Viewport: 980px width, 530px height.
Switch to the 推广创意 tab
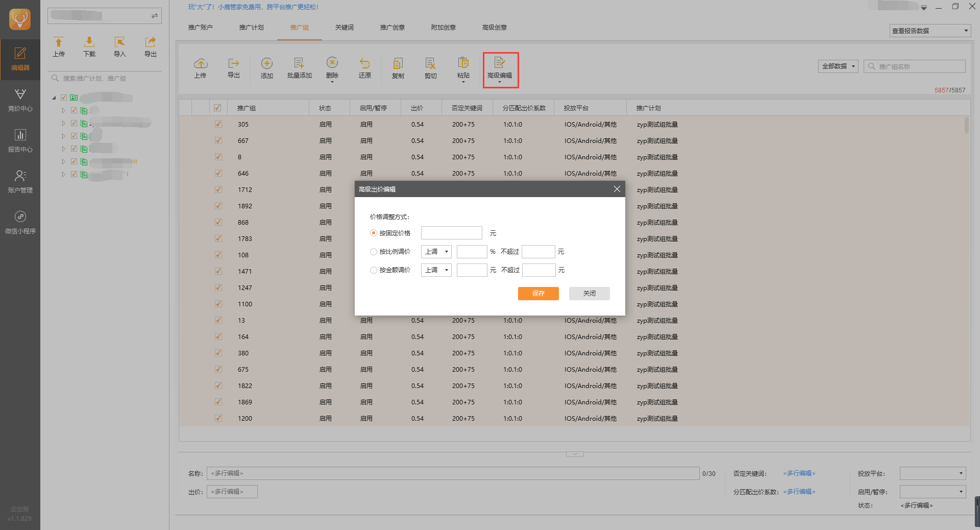point(392,28)
